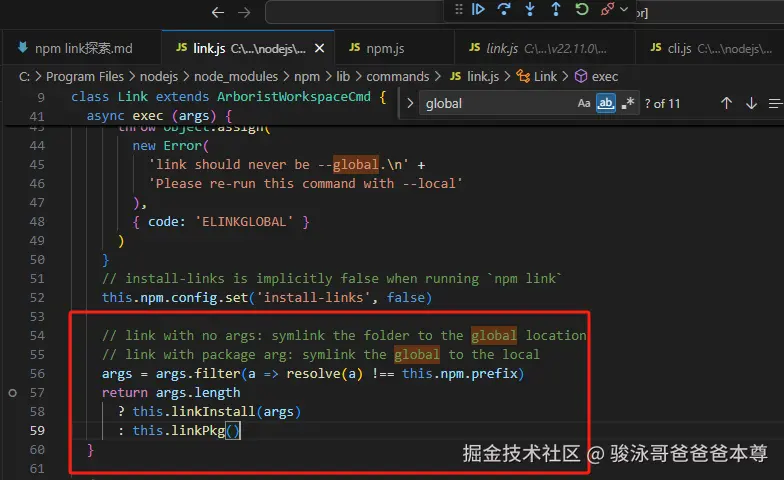The height and width of the screenshot is (480, 784).
Task: Click 'ArboristWorkspaceCmd' in sticky header
Action: [294, 96]
